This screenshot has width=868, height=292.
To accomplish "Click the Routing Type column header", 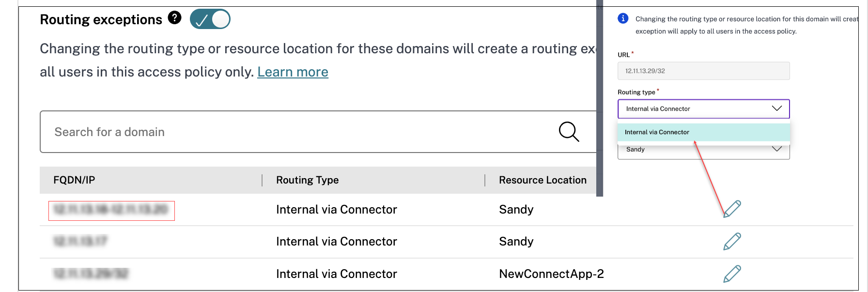I will tap(307, 180).
